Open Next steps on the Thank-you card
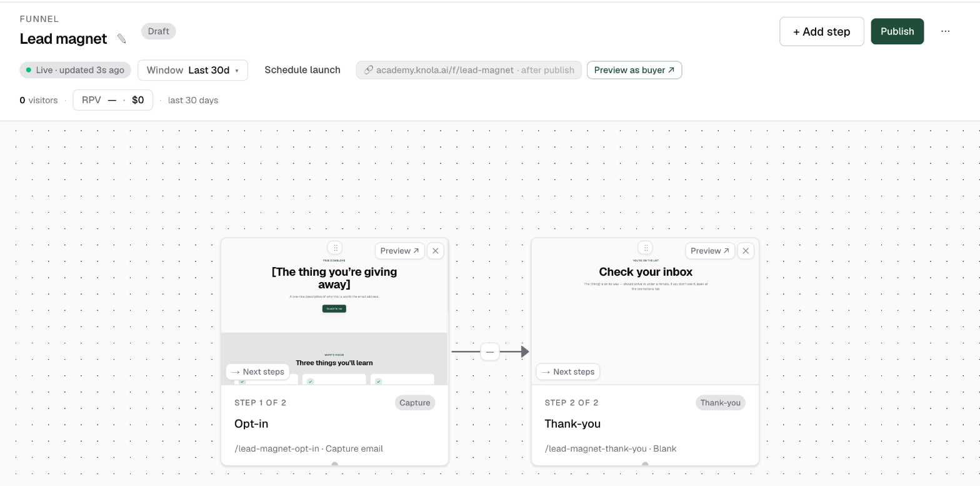 568,372
